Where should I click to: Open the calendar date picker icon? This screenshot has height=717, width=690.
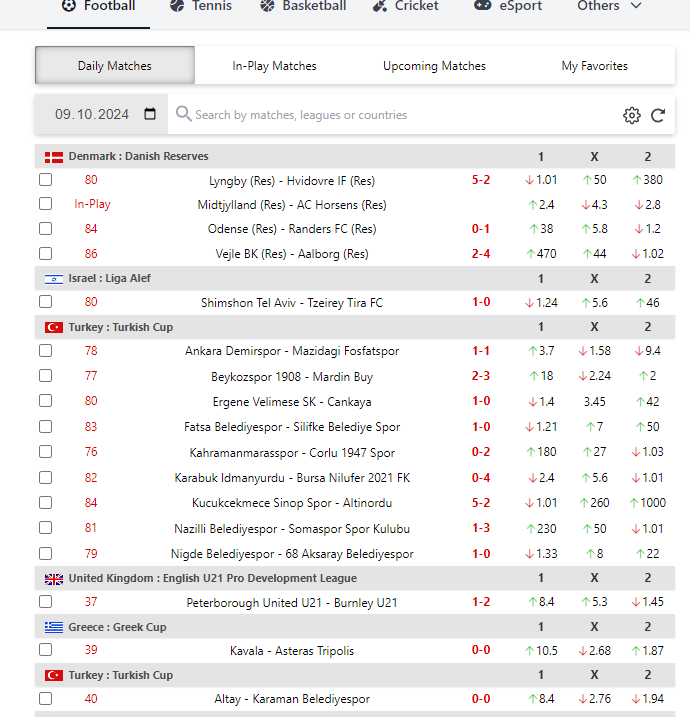(150, 114)
